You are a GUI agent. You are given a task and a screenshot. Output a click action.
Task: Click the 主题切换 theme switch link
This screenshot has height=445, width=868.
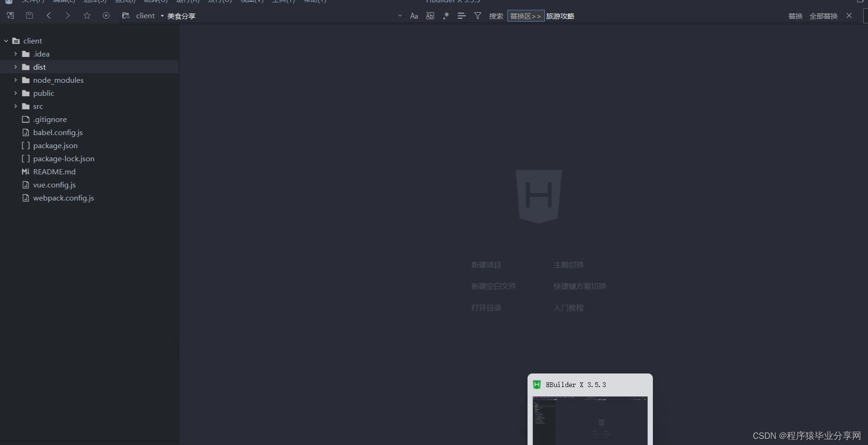point(568,265)
